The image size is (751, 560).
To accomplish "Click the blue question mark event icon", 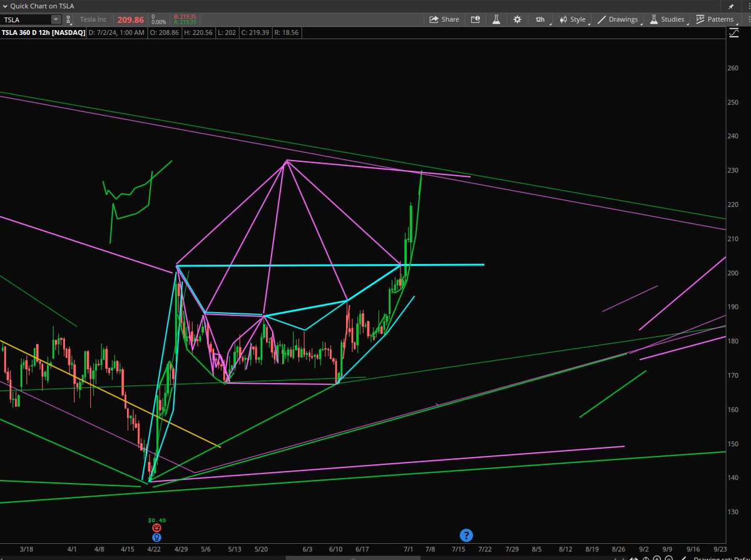I will click(x=466, y=535).
